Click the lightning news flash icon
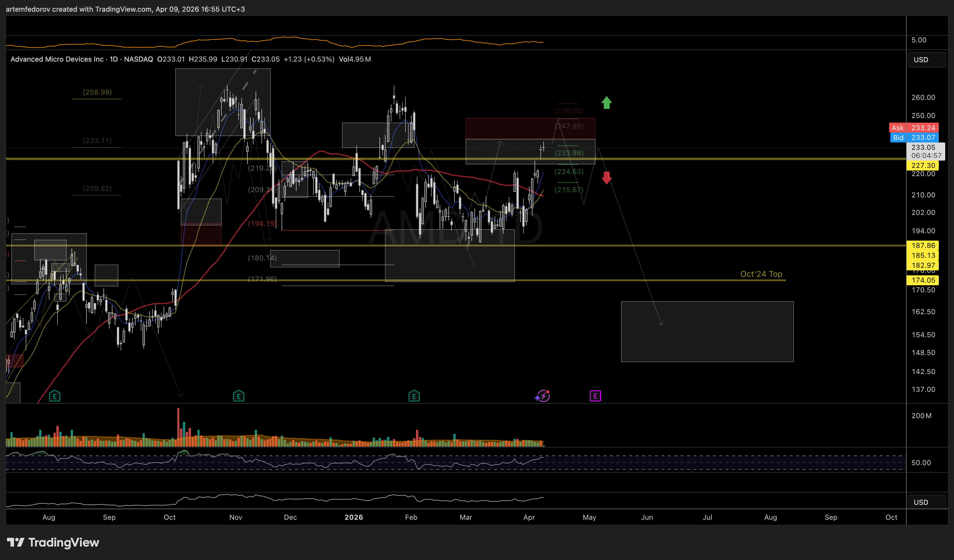954x560 pixels. pos(543,396)
